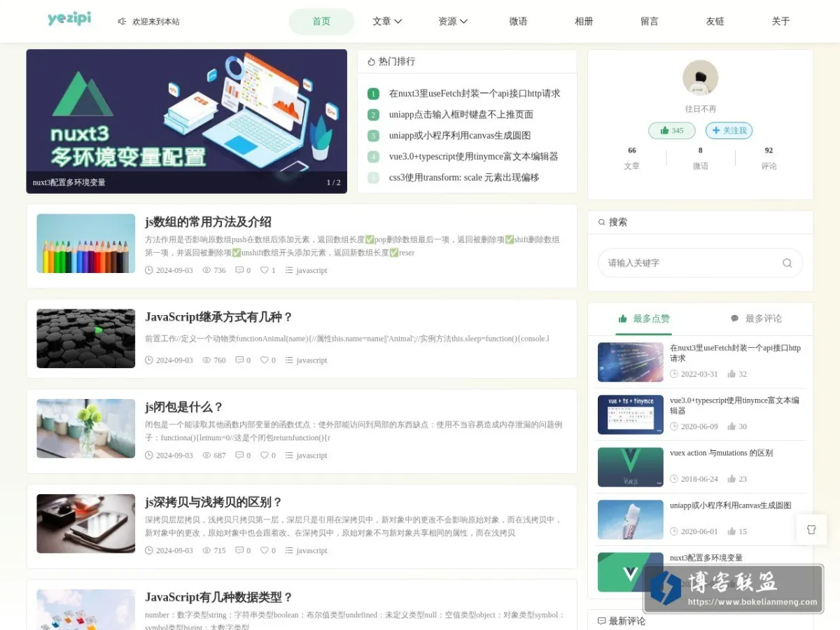Click the 关注我 follow button
The width and height of the screenshot is (840, 630).
[x=729, y=131]
